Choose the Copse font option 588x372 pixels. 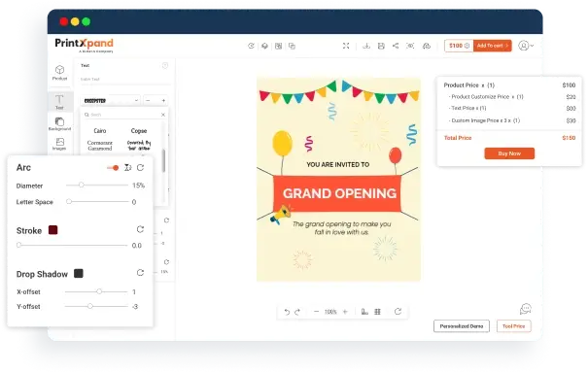point(139,131)
